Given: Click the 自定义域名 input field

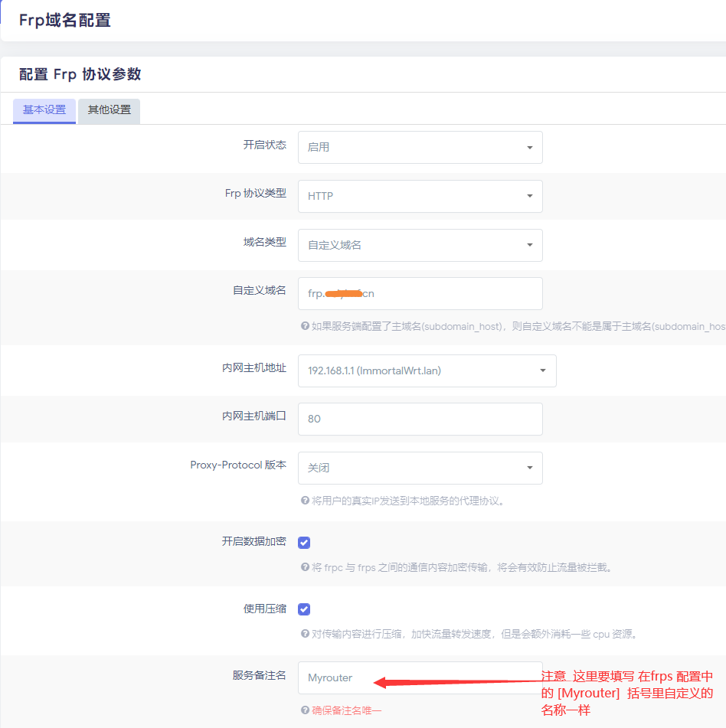Looking at the screenshot, I should 420,293.
